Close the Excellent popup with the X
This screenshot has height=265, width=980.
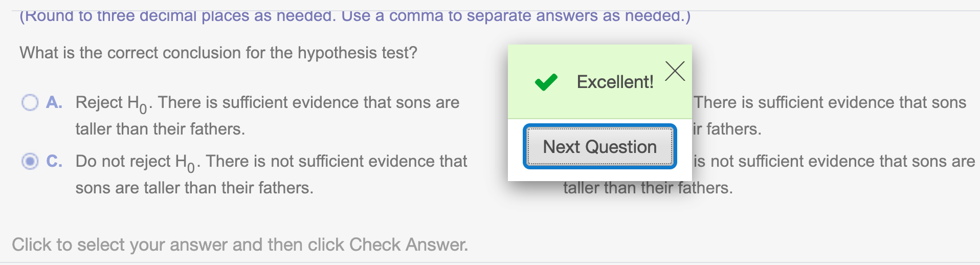675,71
